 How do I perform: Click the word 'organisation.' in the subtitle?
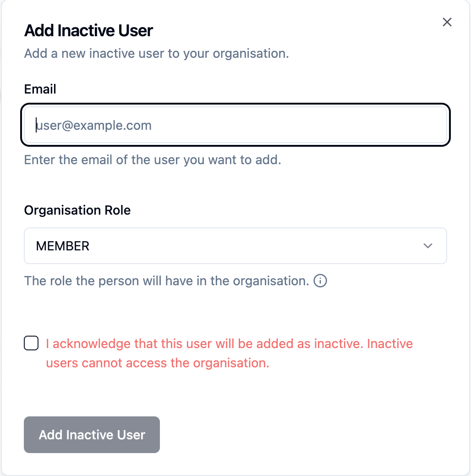[x=251, y=53]
